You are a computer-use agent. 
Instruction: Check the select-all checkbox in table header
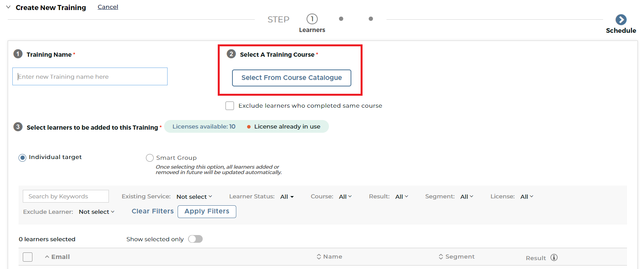(27, 257)
